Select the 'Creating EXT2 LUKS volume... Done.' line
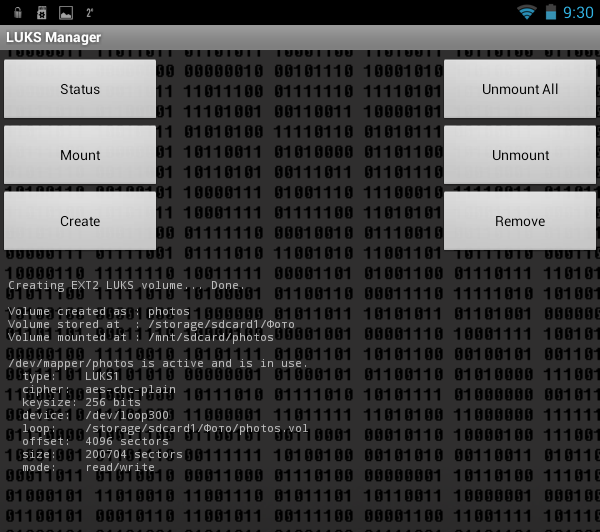The height and width of the screenshot is (532, 600). coord(126,286)
